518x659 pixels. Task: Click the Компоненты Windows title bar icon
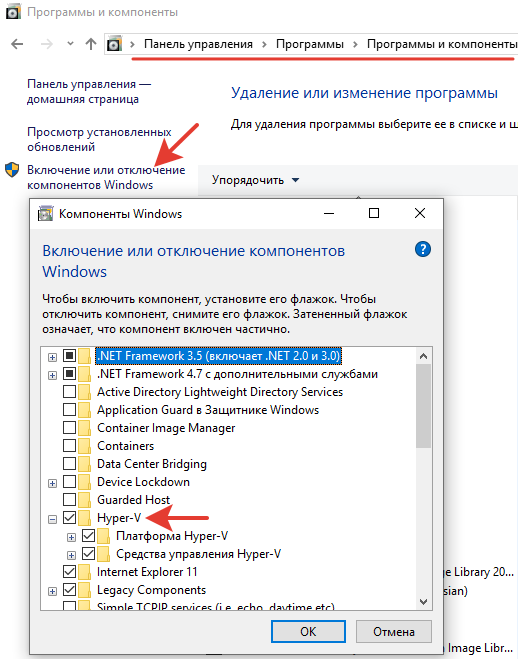click(45, 214)
